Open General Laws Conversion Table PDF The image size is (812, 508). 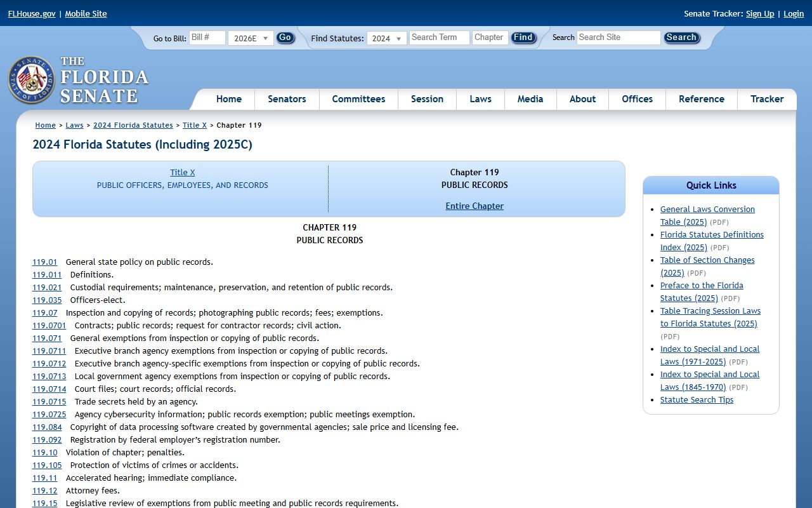(707, 215)
